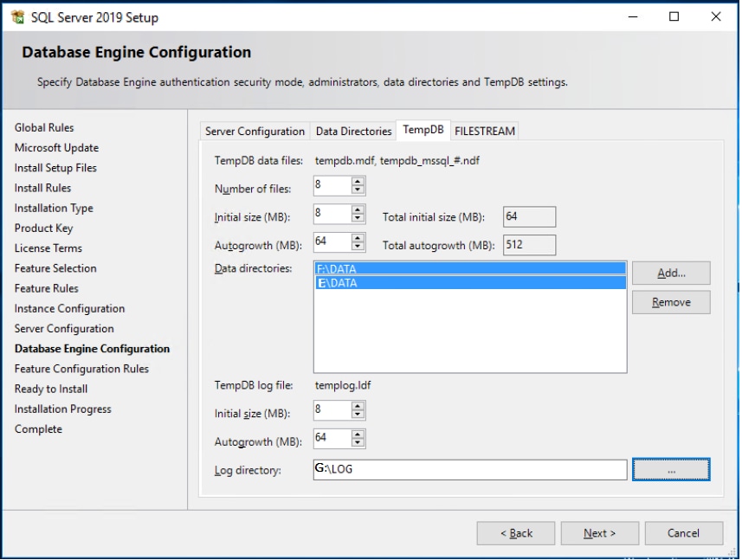The width and height of the screenshot is (742, 560).
Task: Click the data Initial size (MB) field
Action: (x=332, y=215)
